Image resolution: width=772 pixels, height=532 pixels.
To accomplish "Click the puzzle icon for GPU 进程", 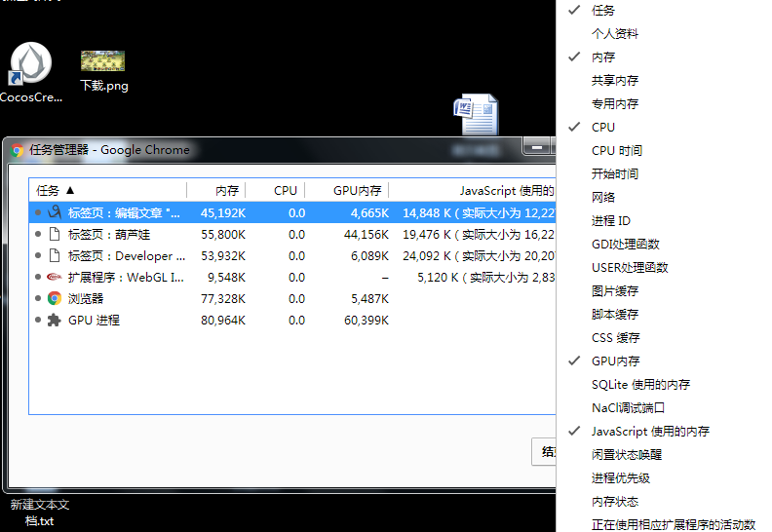I will click(x=55, y=320).
